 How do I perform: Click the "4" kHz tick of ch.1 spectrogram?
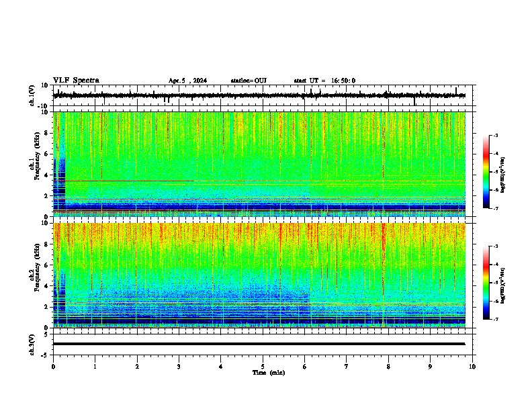pyautogui.click(x=46, y=175)
